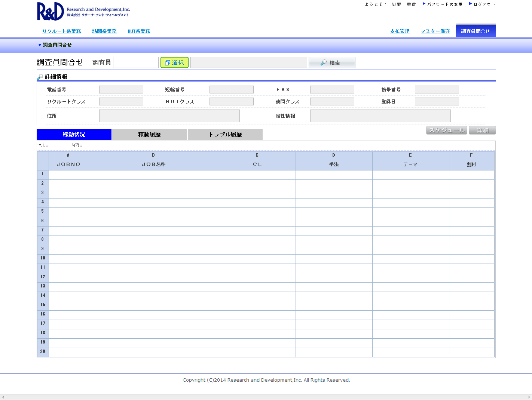
Task: Switch to the トラブル履歴 tab
Action: tap(225, 135)
